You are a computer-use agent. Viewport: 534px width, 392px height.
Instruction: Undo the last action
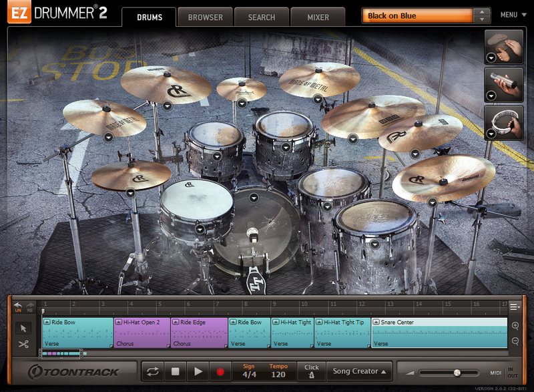18,307
